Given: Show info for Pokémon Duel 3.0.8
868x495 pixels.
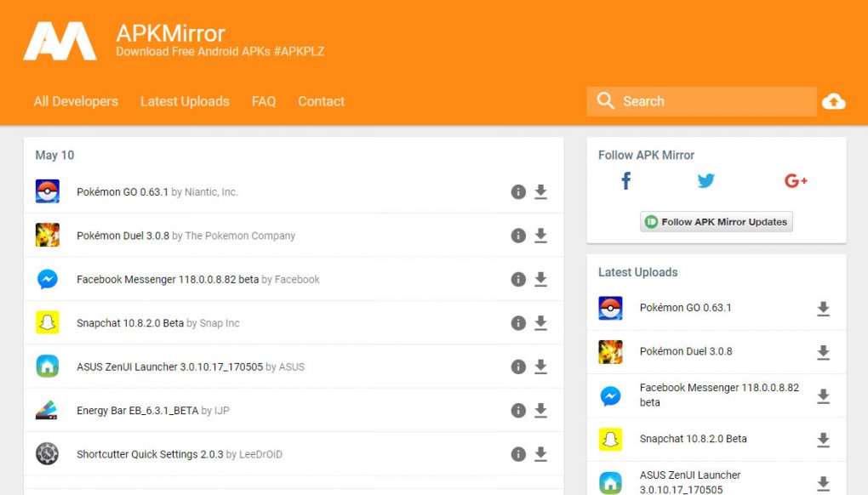Looking at the screenshot, I should (x=518, y=236).
